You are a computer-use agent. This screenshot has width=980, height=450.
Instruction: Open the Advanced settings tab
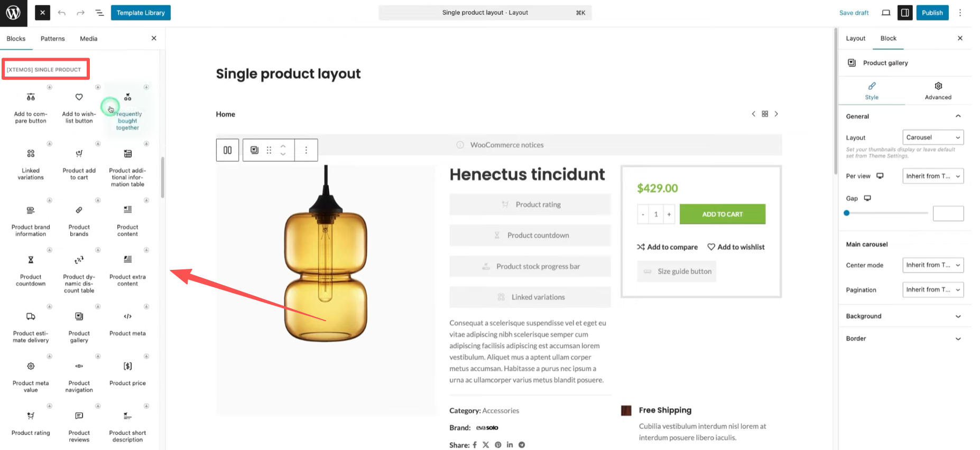938,90
